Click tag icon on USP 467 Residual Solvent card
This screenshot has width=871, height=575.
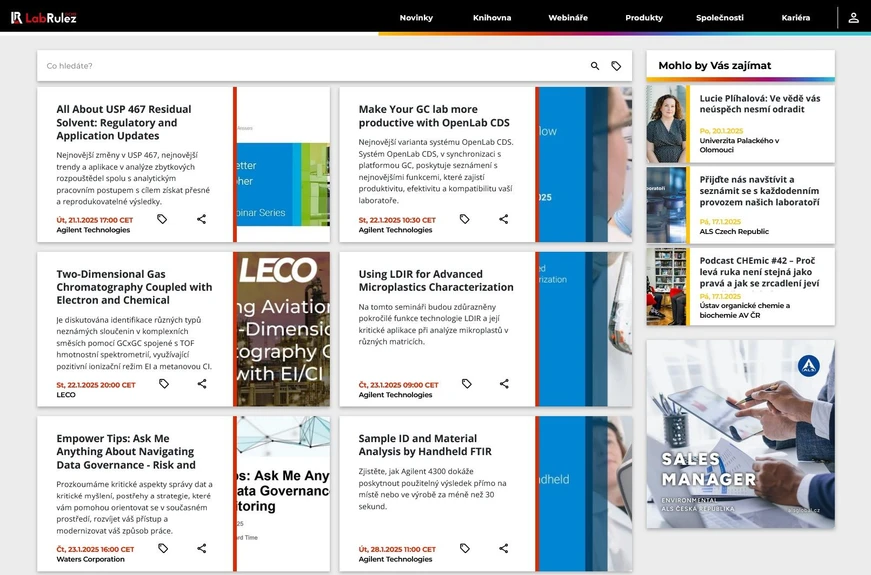pyautogui.click(x=162, y=219)
